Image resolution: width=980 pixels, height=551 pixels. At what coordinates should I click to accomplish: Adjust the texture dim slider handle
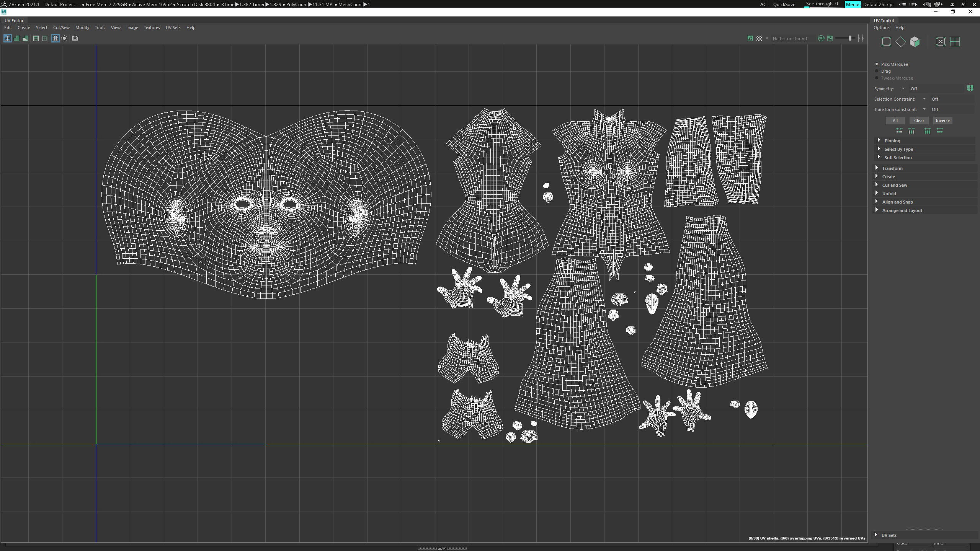[849, 38]
